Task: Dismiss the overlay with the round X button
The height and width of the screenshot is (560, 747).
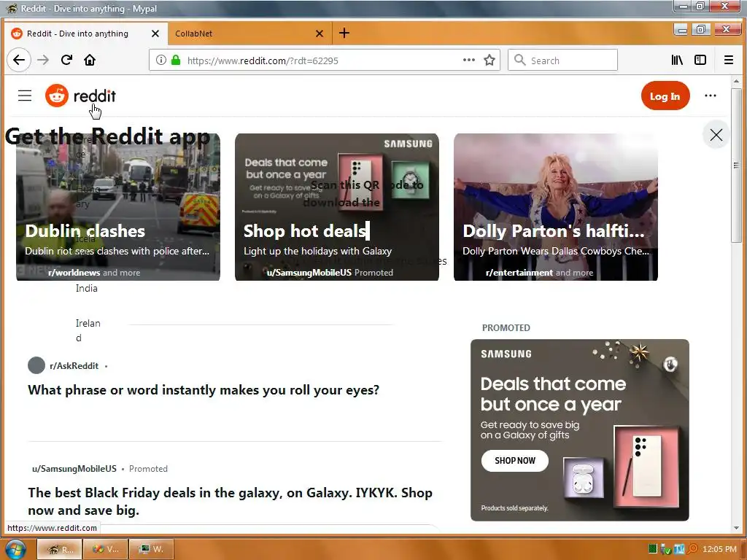Action: [x=716, y=135]
